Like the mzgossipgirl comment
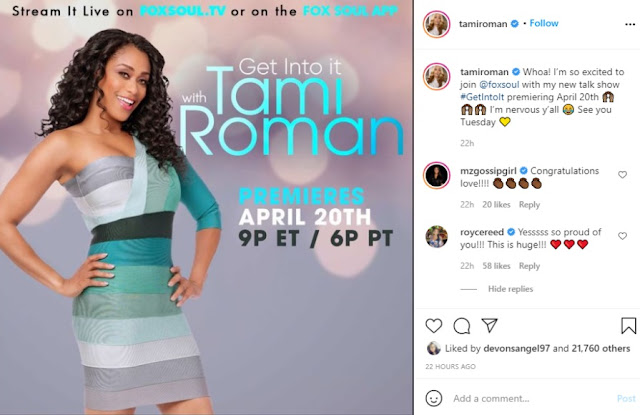This screenshot has width=640, height=415. 622,175
